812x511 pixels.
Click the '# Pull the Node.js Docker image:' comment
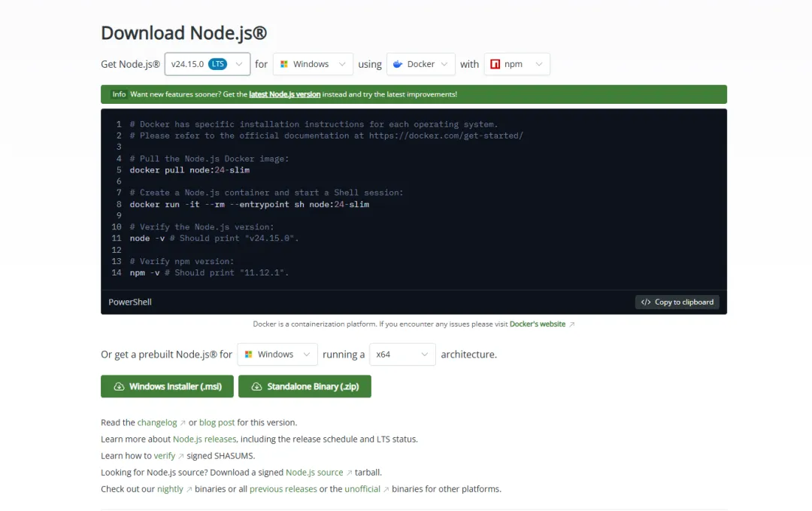[209, 159]
